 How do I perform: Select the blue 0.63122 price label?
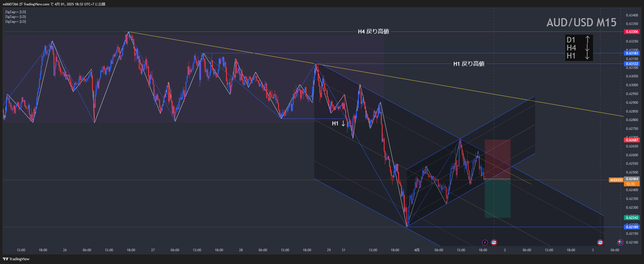pos(632,64)
